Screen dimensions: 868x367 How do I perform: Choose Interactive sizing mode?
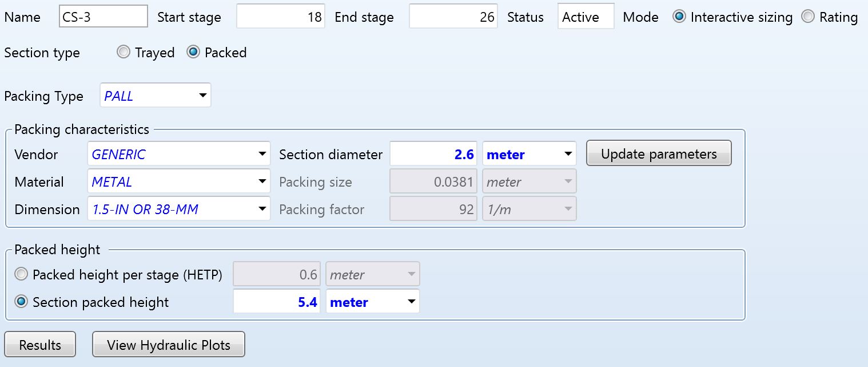point(679,17)
